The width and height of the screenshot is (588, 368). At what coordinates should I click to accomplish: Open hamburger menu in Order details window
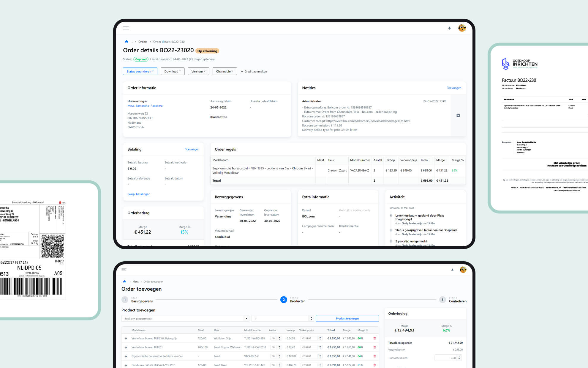click(126, 28)
